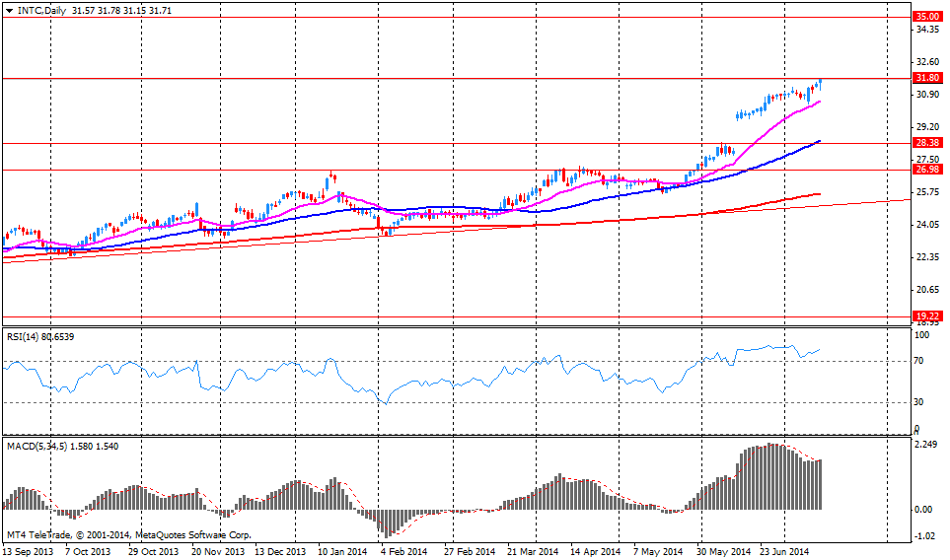Select the 35.00 red price level label
This screenshot has height=560, width=950.
tap(927, 17)
